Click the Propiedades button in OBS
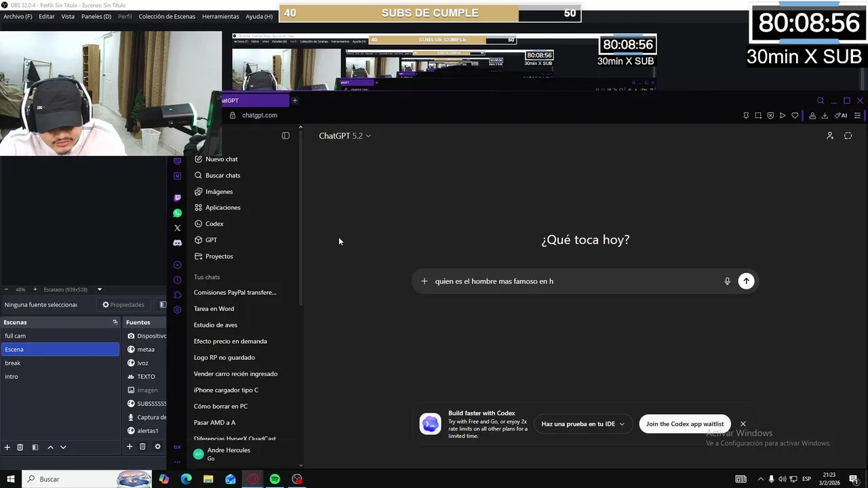The height and width of the screenshot is (488, 868). click(123, 305)
